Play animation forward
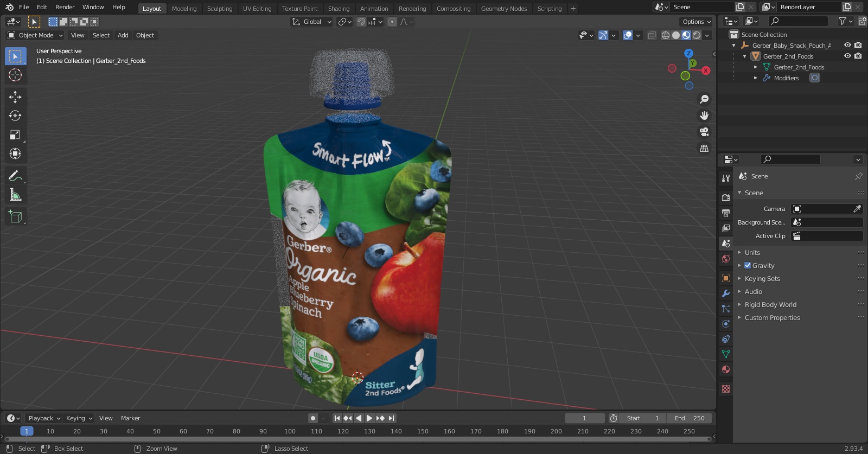This screenshot has width=868, height=454. click(369, 418)
